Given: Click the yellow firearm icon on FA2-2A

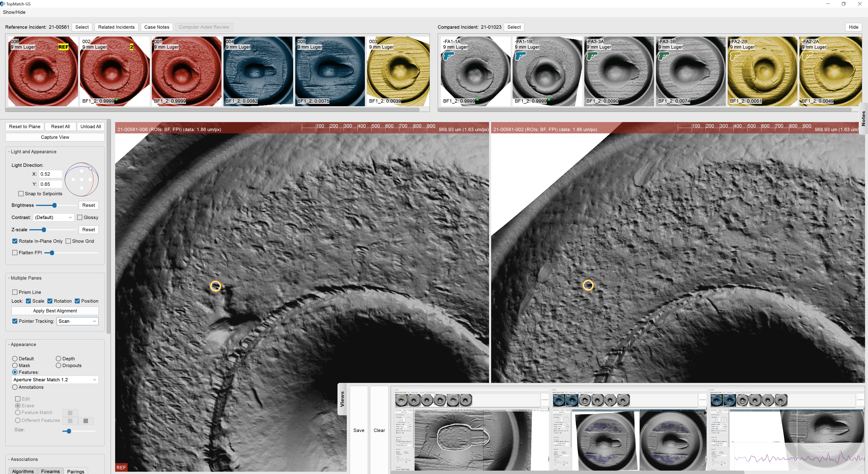Looking at the screenshot, I should click(x=807, y=56).
